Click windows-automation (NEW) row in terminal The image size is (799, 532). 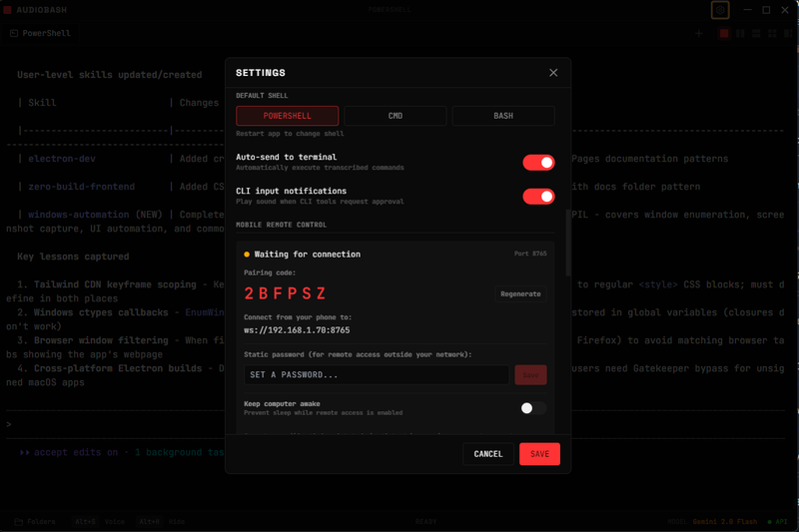[95, 215]
